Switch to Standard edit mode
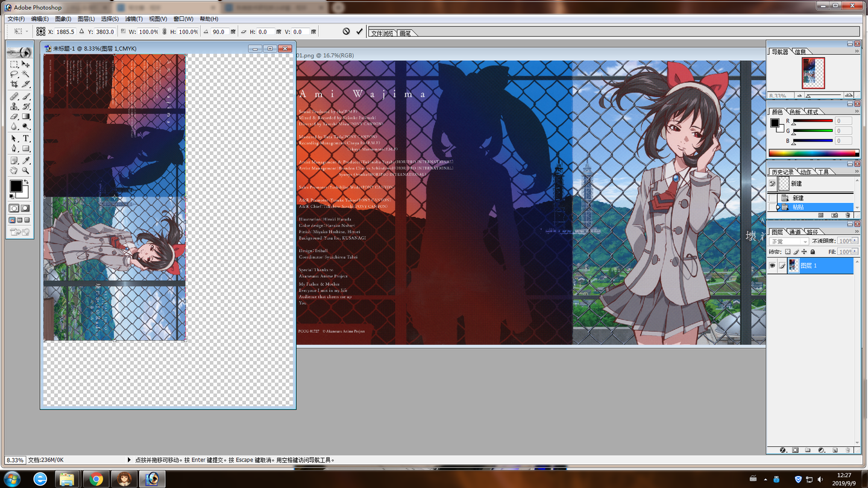 [x=14, y=208]
